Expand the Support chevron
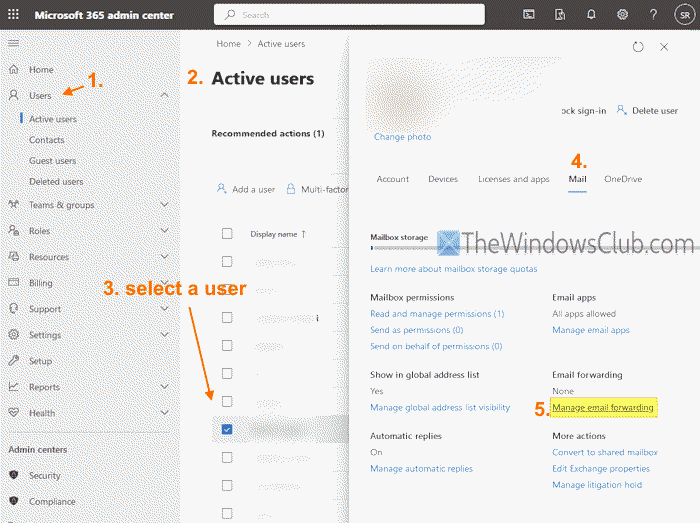Viewport: 700px width, 523px height. point(164,308)
